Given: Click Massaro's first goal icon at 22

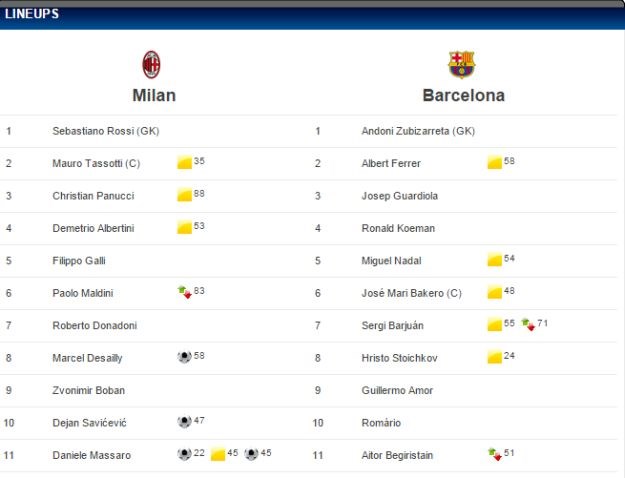Looking at the screenshot, I should 185,454.
